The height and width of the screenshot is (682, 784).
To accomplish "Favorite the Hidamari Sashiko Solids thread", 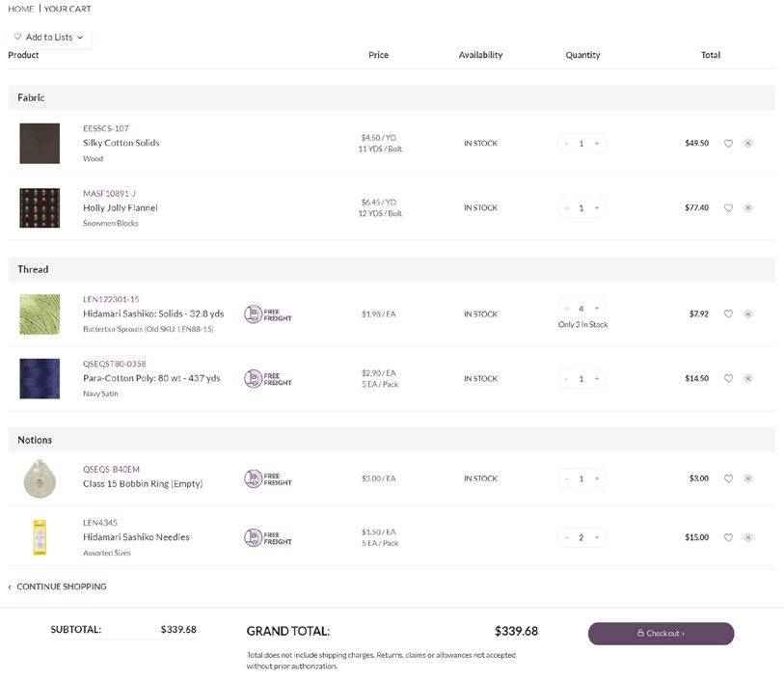I will point(728,314).
